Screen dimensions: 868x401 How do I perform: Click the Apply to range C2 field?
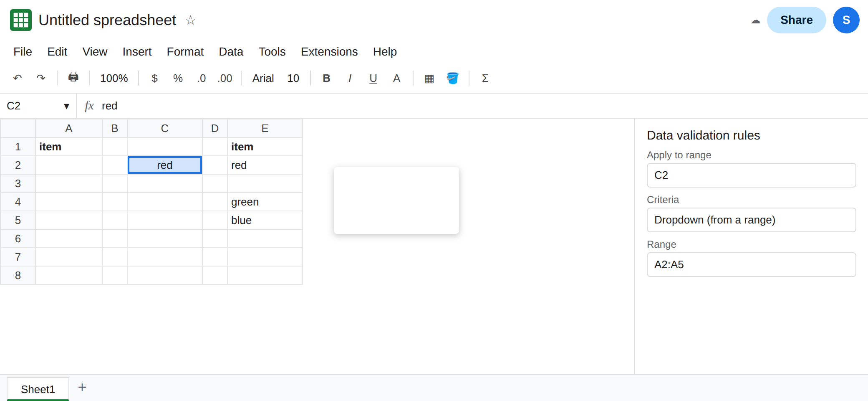751,175
